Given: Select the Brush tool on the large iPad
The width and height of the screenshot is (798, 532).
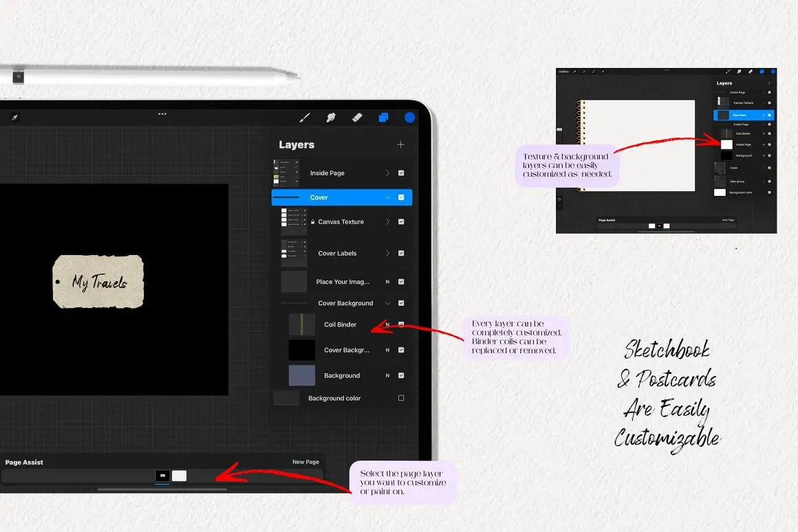Looking at the screenshot, I should 305,118.
